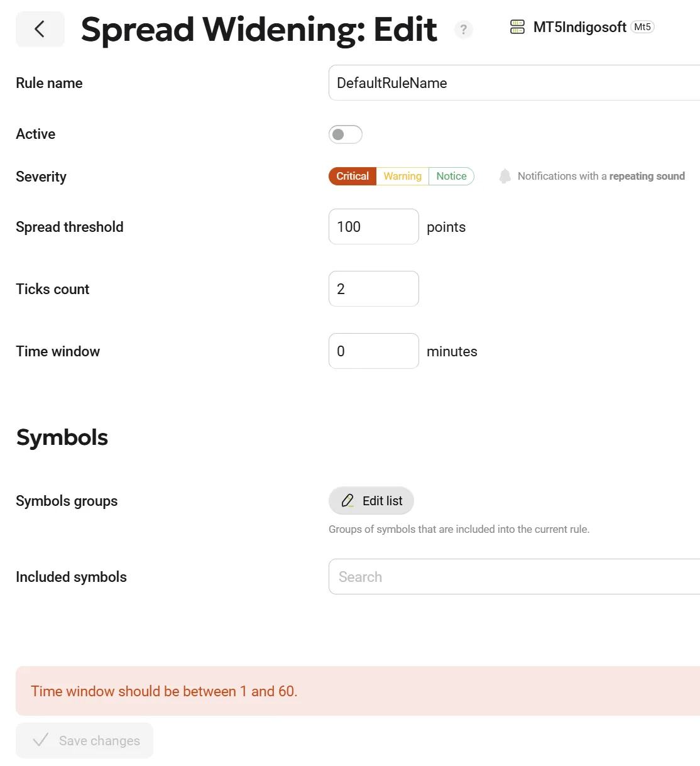
Task: Click the pencil icon in Edit list
Action: pyautogui.click(x=347, y=501)
